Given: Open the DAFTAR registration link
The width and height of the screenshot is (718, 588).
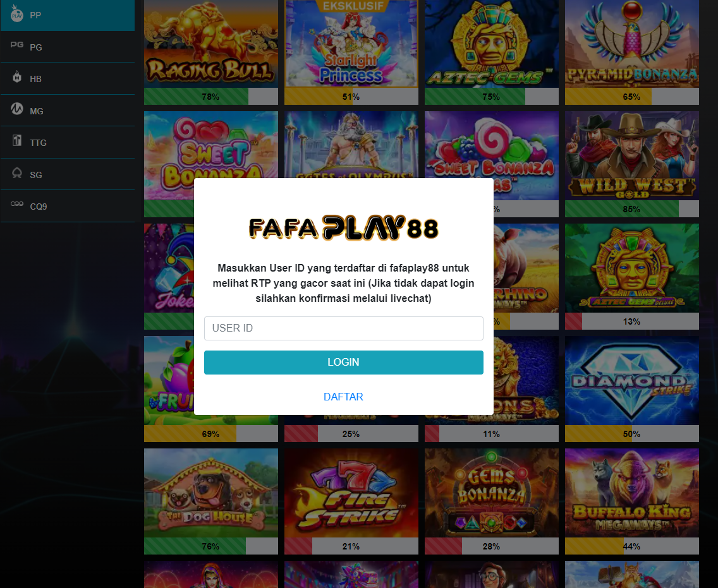Looking at the screenshot, I should click(343, 397).
